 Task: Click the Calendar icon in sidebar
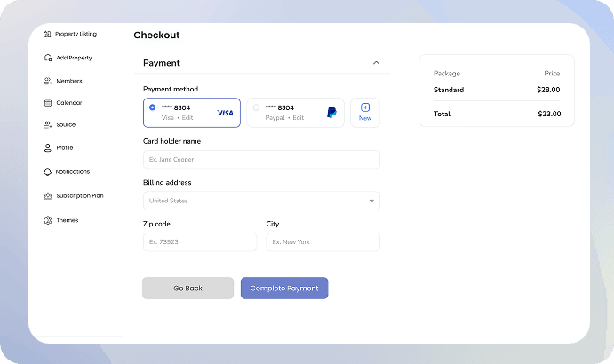tap(48, 103)
